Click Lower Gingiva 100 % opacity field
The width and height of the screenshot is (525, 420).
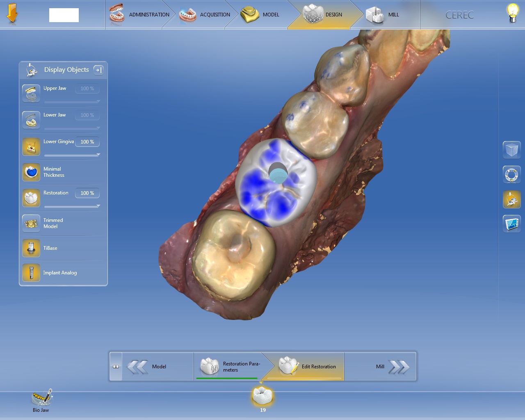87,142
